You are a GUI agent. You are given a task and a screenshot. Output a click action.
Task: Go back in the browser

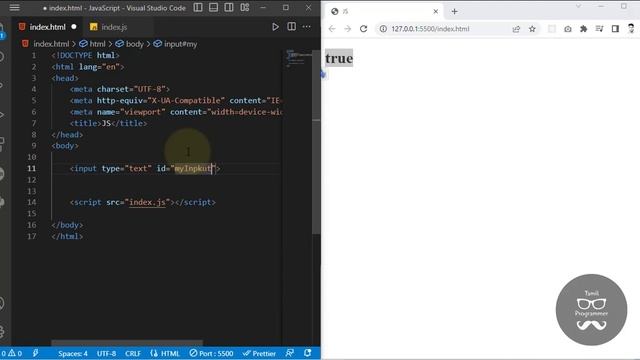click(x=332, y=29)
